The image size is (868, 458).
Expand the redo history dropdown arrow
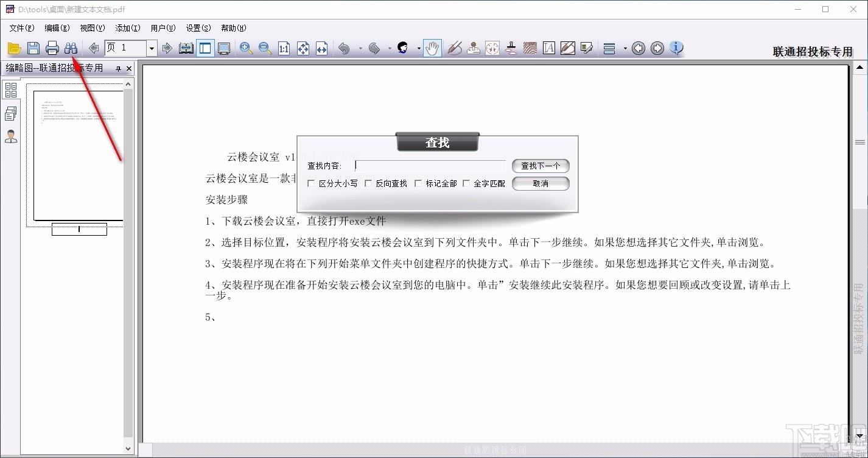coord(390,48)
